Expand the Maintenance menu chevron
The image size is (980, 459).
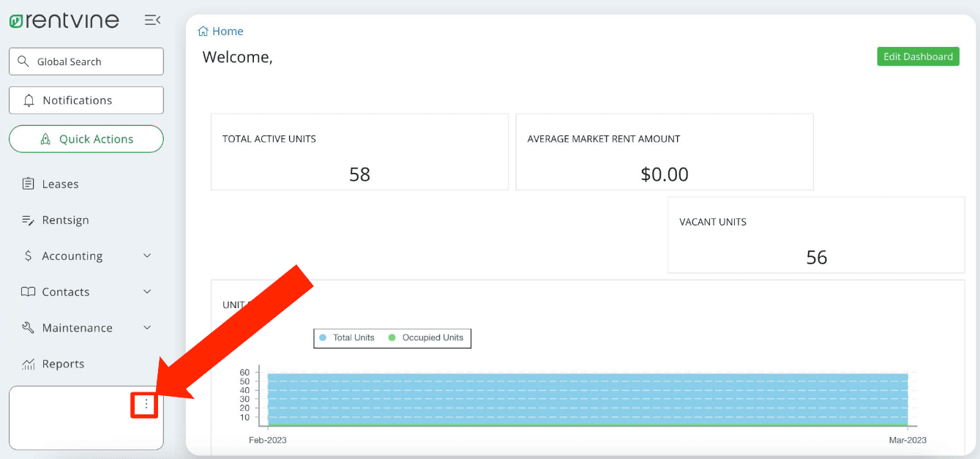pyautogui.click(x=147, y=328)
